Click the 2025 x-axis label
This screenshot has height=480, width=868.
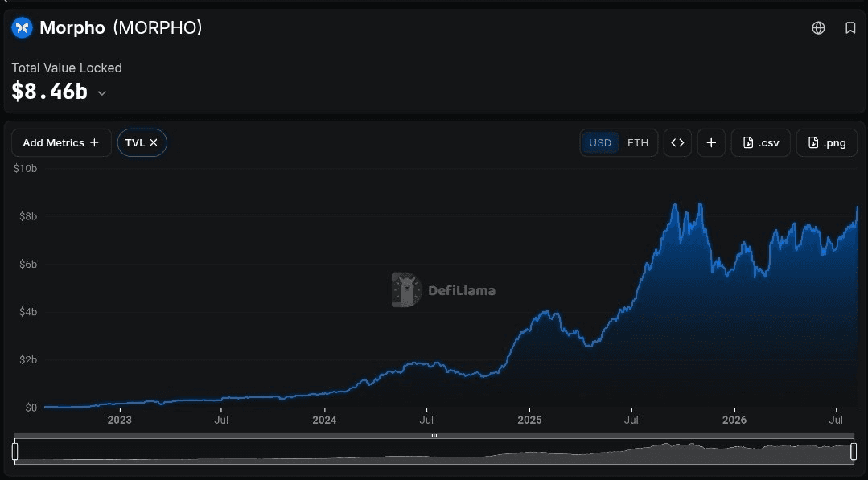point(529,421)
